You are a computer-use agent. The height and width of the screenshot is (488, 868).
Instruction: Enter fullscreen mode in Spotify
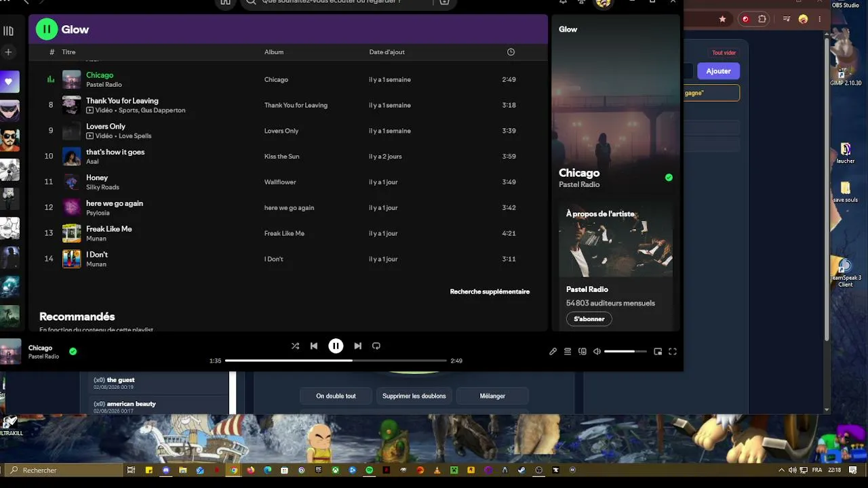point(673,351)
